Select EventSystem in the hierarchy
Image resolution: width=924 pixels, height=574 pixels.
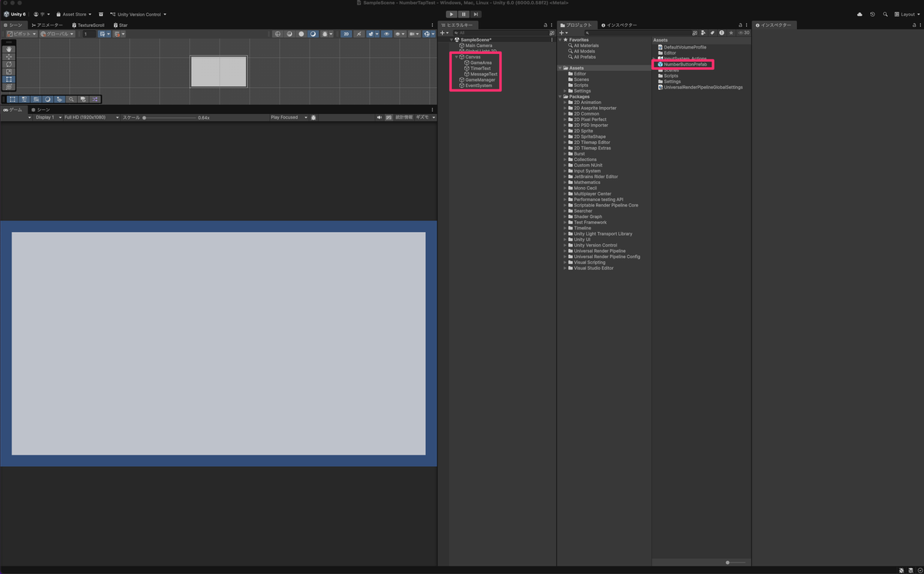pos(476,86)
